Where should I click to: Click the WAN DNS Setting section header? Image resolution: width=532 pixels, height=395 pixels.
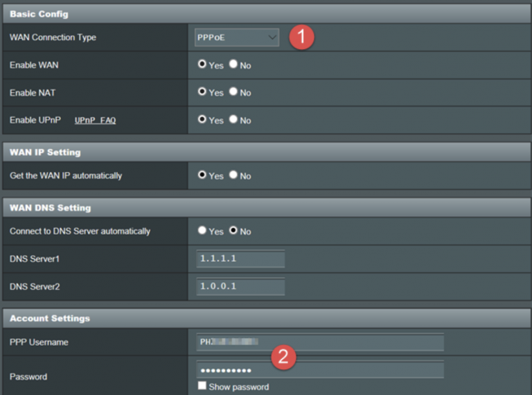pyautogui.click(x=267, y=208)
